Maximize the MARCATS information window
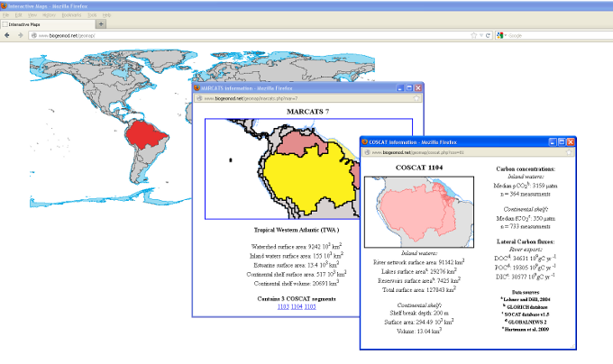Image resolution: width=613 pixels, height=364 pixels. coord(409,88)
